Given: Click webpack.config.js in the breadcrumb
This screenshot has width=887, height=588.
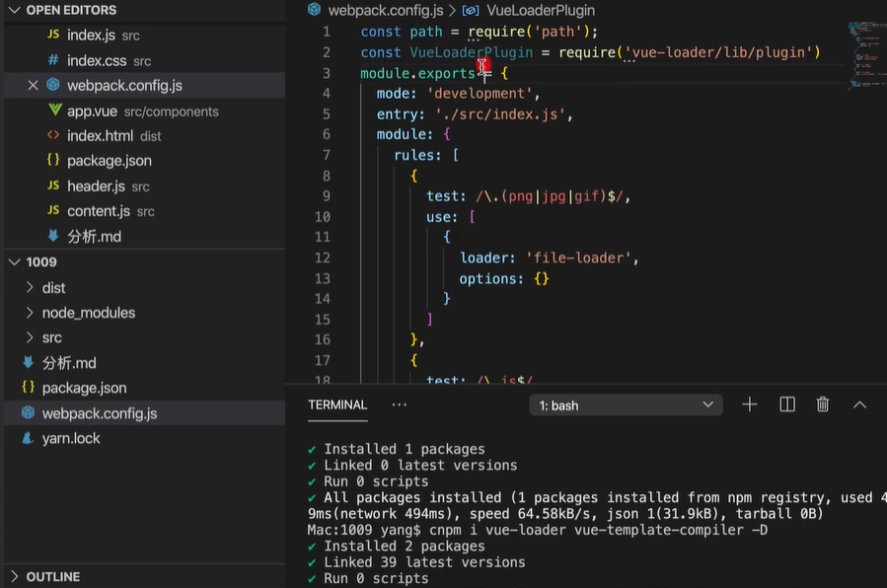Looking at the screenshot, I should click(x=386, y=10).
